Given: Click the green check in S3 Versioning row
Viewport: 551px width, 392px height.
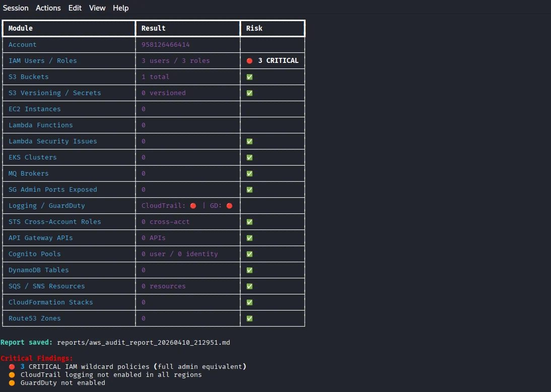Looking at the screenshot, I should click(249, 93).
